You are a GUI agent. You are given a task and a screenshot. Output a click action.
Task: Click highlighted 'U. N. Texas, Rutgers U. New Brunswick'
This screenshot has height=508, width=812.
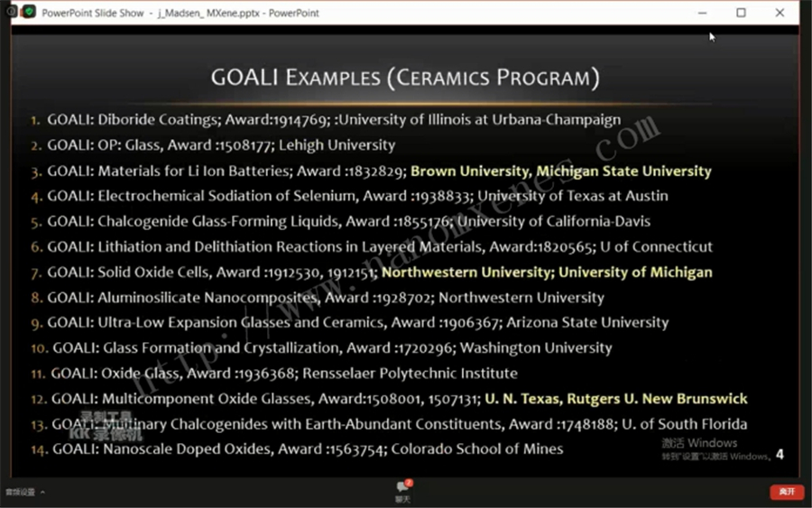pyautogui.click(x=615, y=398)
